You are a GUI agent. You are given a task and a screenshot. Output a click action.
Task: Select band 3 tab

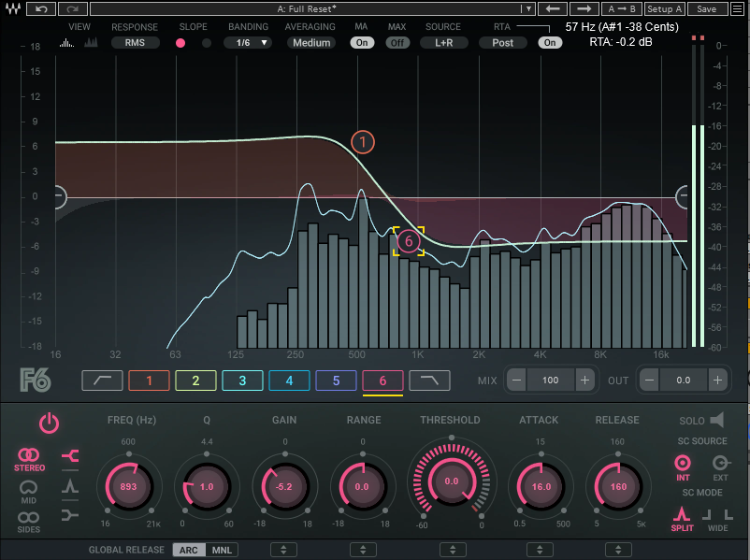pos(242,381)
